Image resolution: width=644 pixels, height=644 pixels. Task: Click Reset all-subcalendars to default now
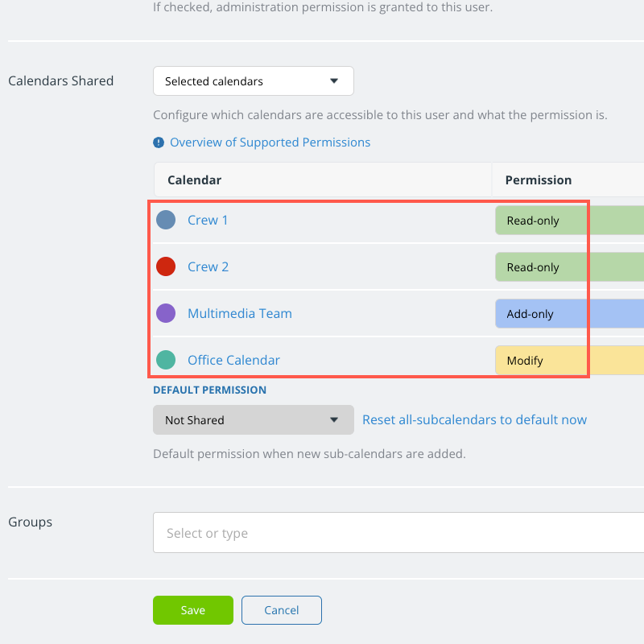point(474,419)
